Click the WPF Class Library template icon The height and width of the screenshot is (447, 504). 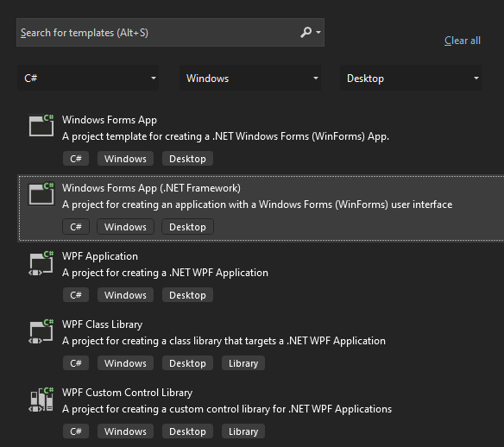point(41,331)
